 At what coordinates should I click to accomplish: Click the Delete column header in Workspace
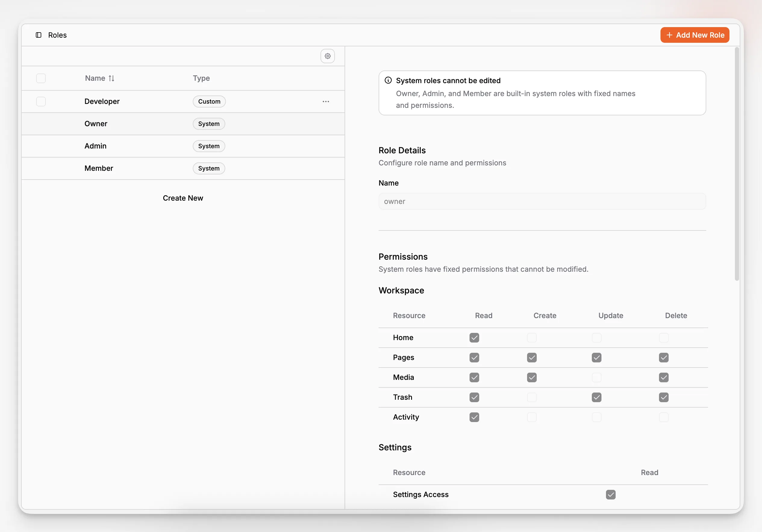point(676,316)
